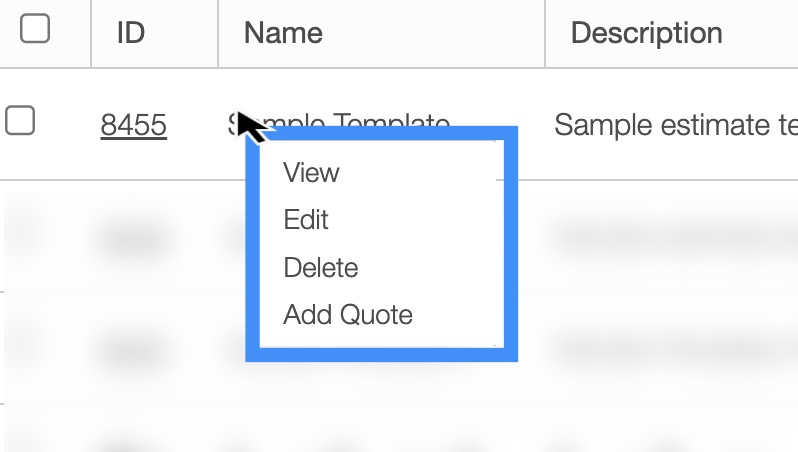The image size is (798, 452).
Task: Pick Delete from the context menu
Action: tap(320, 268)
